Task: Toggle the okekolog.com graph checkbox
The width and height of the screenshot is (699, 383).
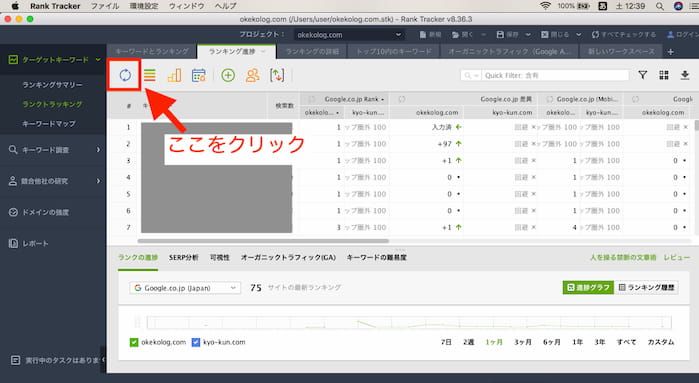Action: click(x=134, y=342)
